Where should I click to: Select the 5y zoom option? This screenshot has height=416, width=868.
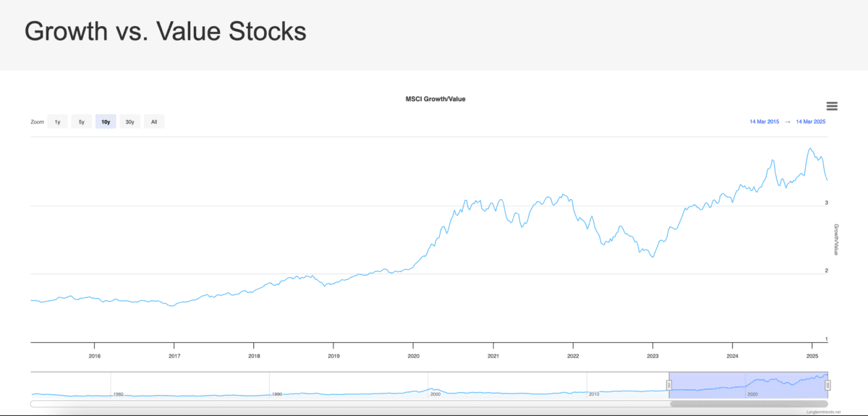click(82, 122)
